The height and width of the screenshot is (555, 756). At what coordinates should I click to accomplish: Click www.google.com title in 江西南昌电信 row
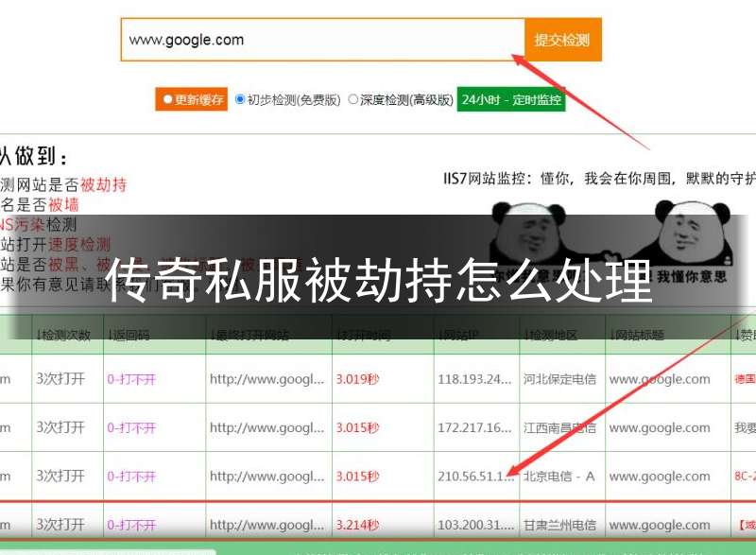point(660,427)
